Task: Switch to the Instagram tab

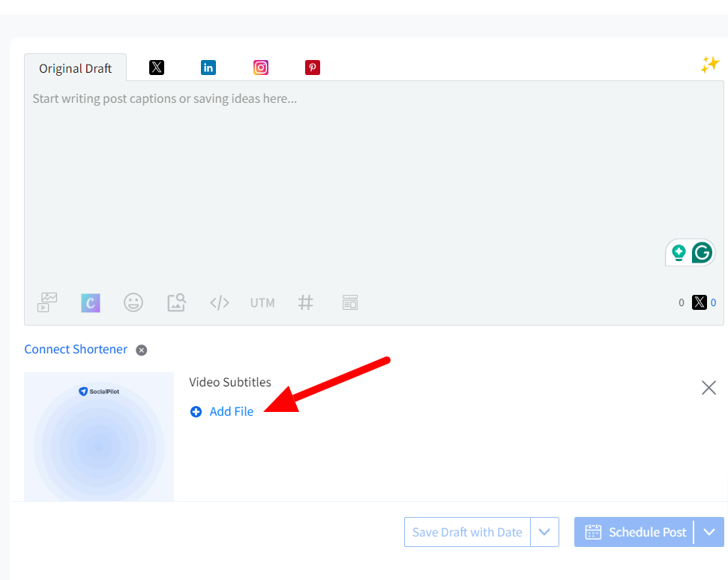Action: point(261,68)
